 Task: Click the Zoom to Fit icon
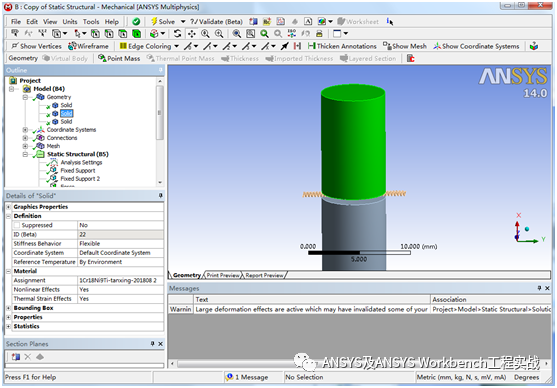pyautogui.click(x=236, y=34)
